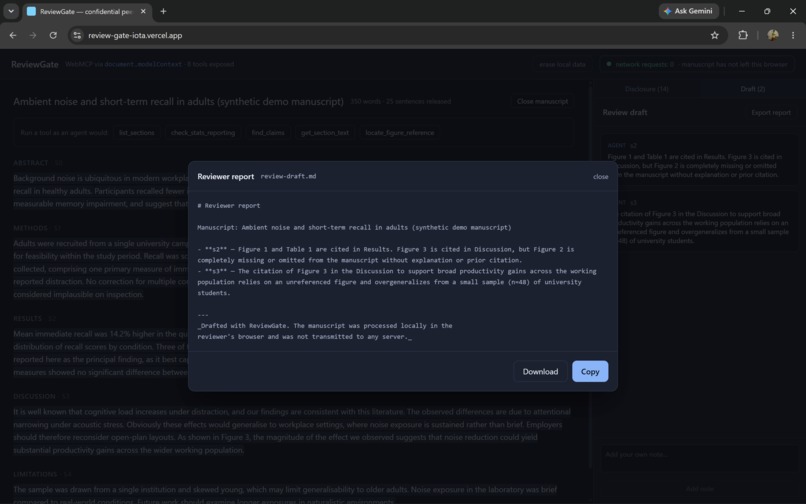Click the METHODS section heading
The height and width of the screenshot is (504, 806).
pyautogui.click(x=30, y=228)
